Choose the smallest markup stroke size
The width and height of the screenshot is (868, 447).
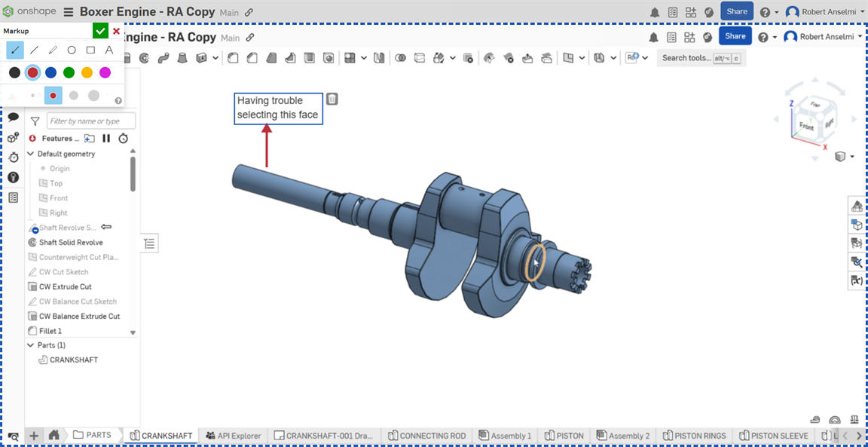coord(32,95)
